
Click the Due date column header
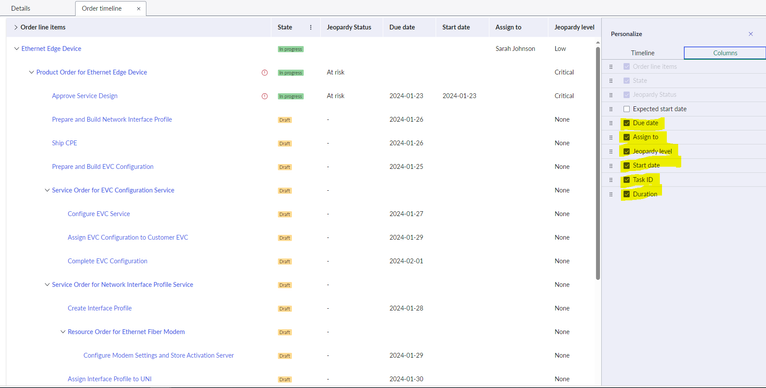[402, 27]
